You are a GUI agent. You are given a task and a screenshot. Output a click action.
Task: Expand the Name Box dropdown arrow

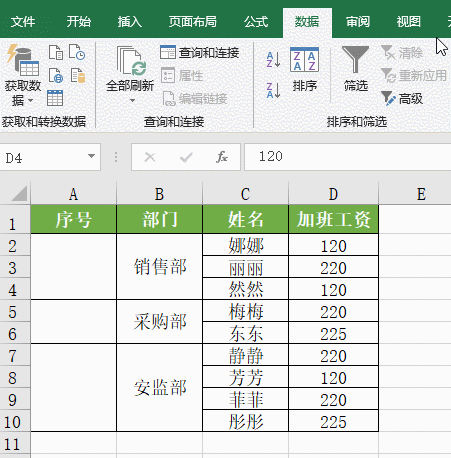(x=91, y=156)
